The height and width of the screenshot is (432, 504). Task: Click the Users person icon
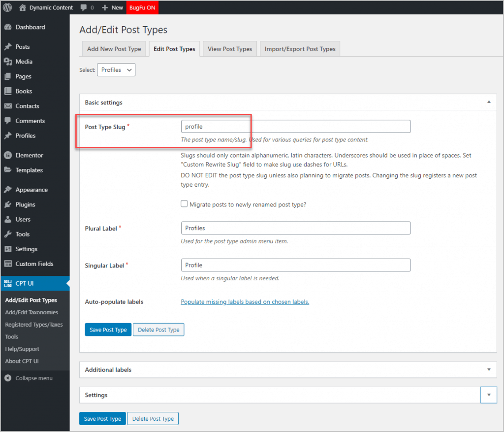click(x=8, y=219)
